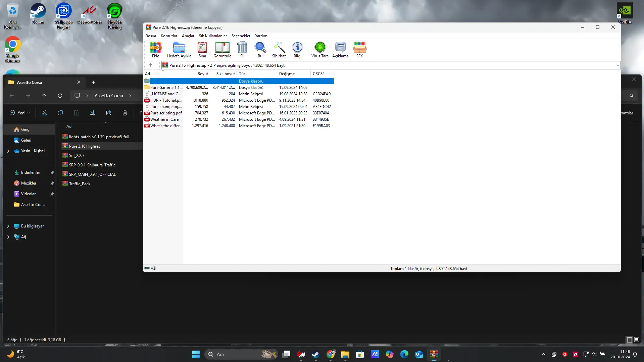Click the copy icon in File Explorer
The image size is (644, 362).
(60, 113)
